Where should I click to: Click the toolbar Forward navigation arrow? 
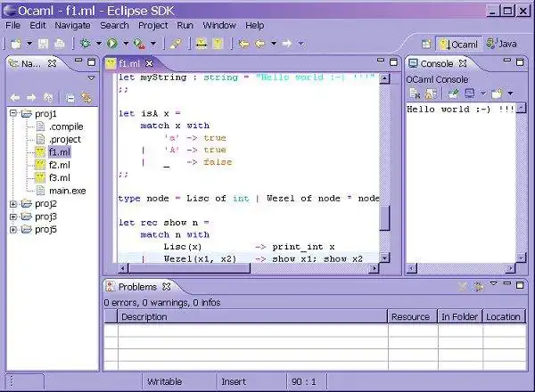(287, 44)
